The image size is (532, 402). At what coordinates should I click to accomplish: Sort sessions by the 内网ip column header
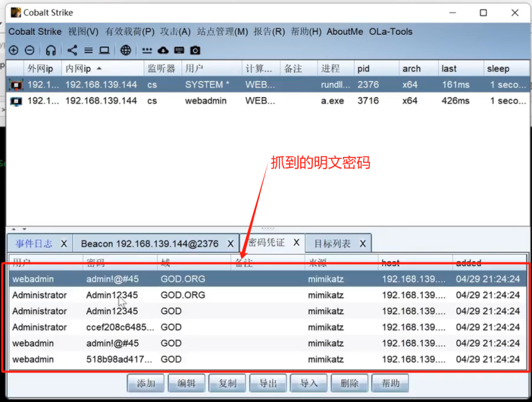coord(103,69)
